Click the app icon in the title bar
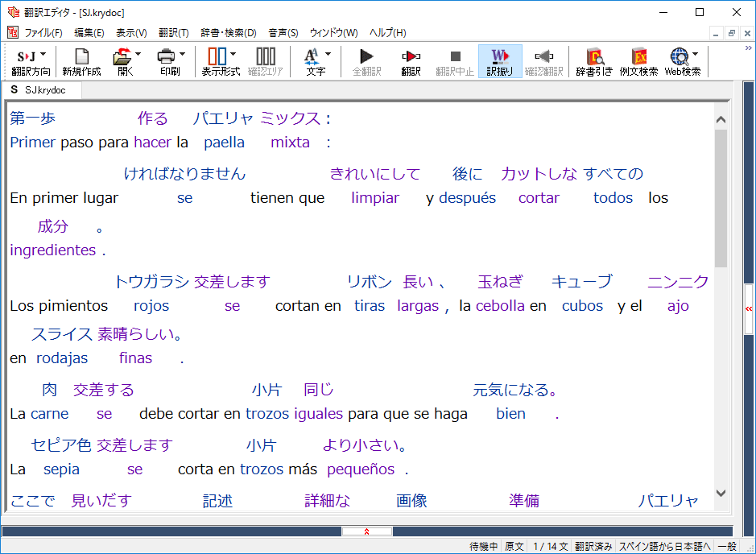This screenshot has width=756, height=554. [13, 12]
